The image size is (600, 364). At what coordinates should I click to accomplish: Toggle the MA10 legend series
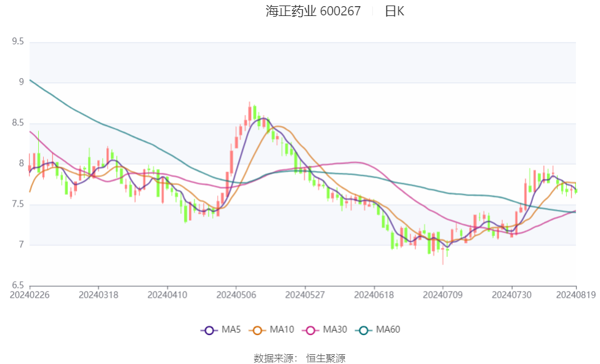click(271, 330)
